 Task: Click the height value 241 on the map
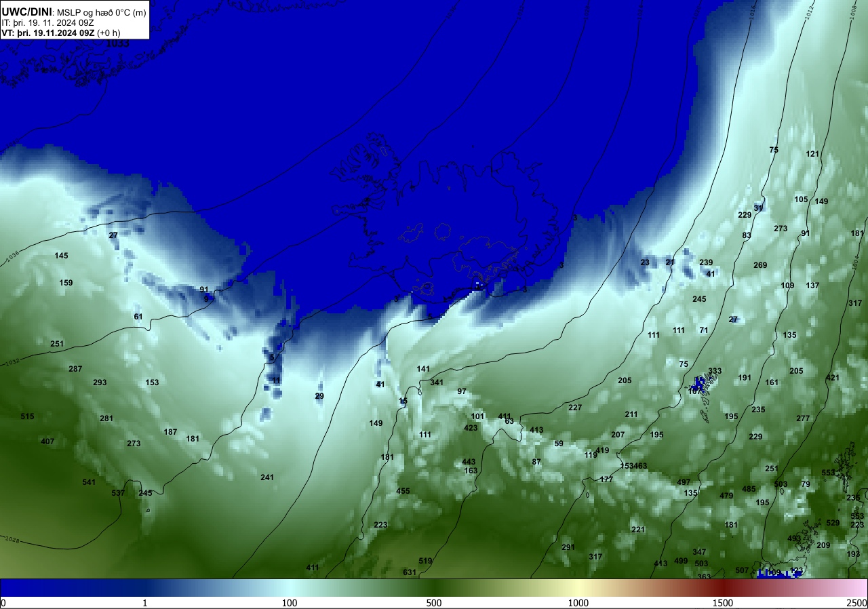click(x=267, y=477)
